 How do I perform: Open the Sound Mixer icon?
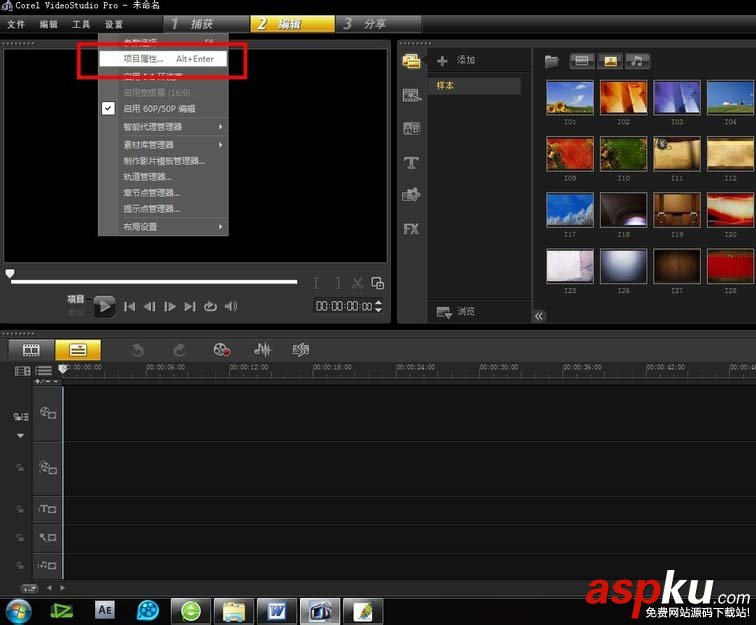(263, 350)
